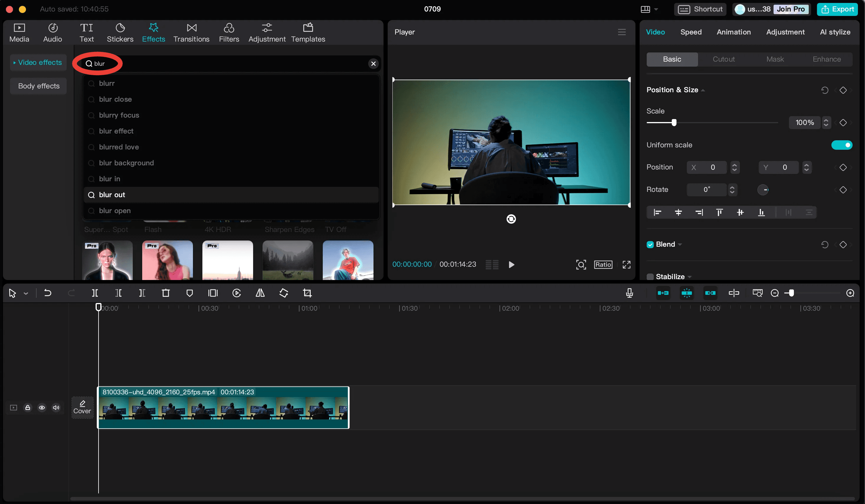The height and width of the screenshot is (504, 865).
Task: Open the AI stylize tab
Action: pyautogui.click(x=835, y=32)
